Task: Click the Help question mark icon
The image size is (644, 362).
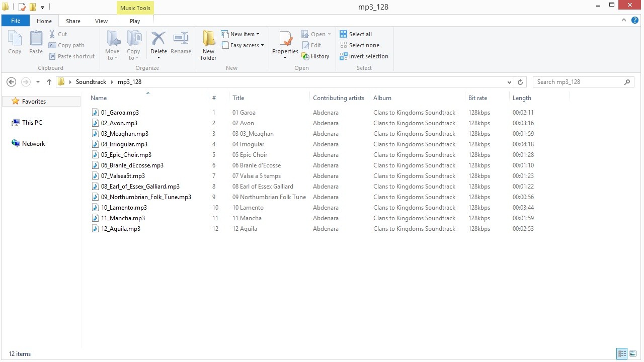Action: click(x=635, y=21)
